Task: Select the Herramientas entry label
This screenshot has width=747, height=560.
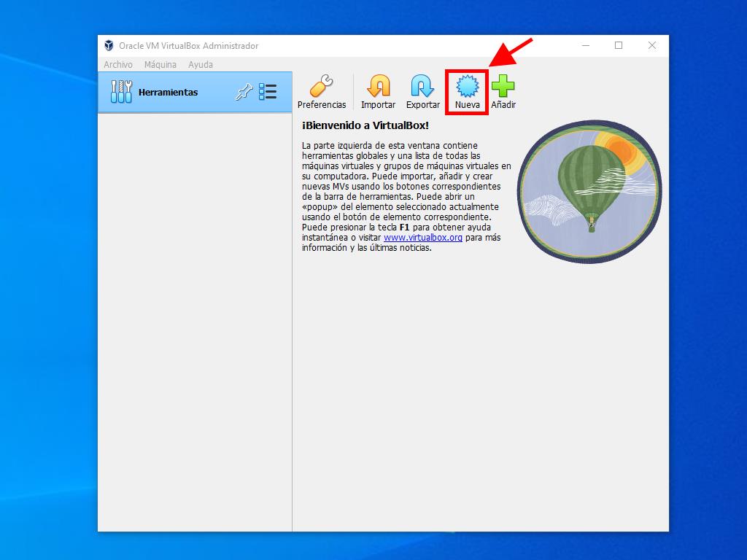Action: pos(168,93)
